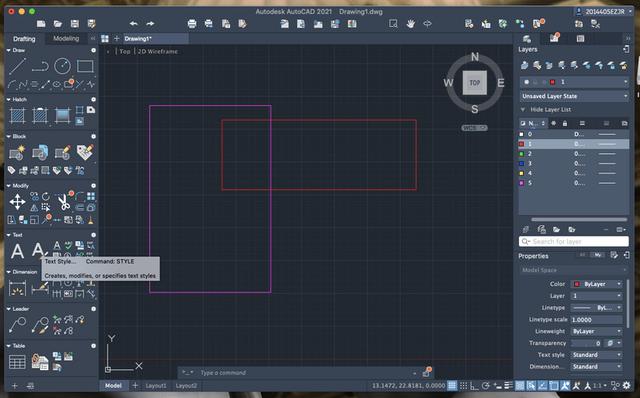Select the Hatch tool
Image resolution: width=640 pixels, height=398 pixels.
[x=17, y=116]
